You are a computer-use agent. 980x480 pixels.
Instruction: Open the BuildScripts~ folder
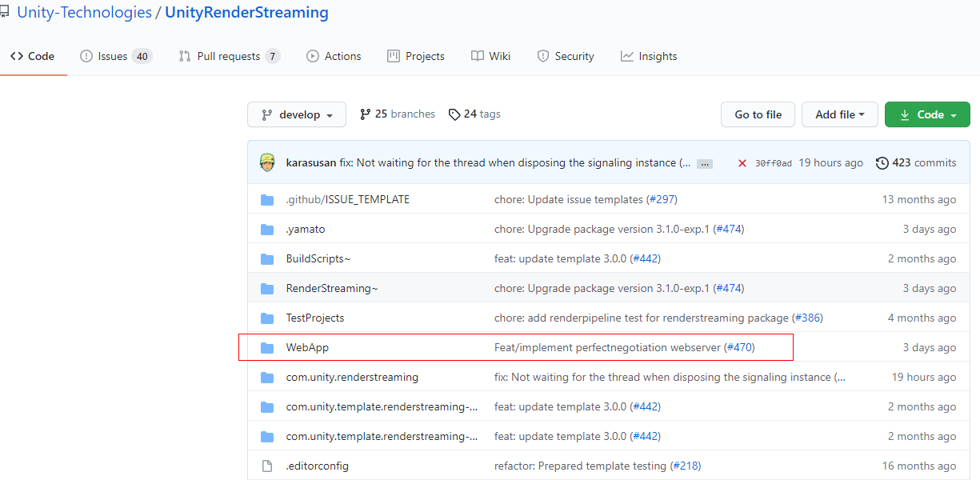[318, 258]
